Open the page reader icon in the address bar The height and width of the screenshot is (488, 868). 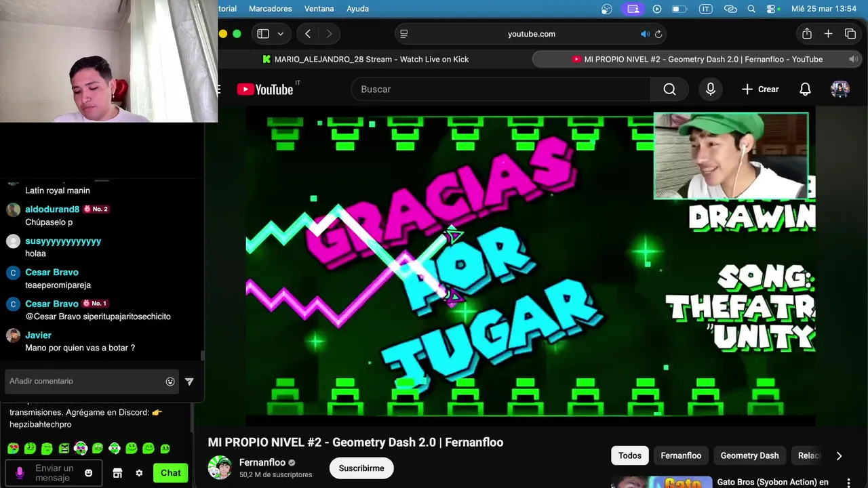click(x=404, y=34)
